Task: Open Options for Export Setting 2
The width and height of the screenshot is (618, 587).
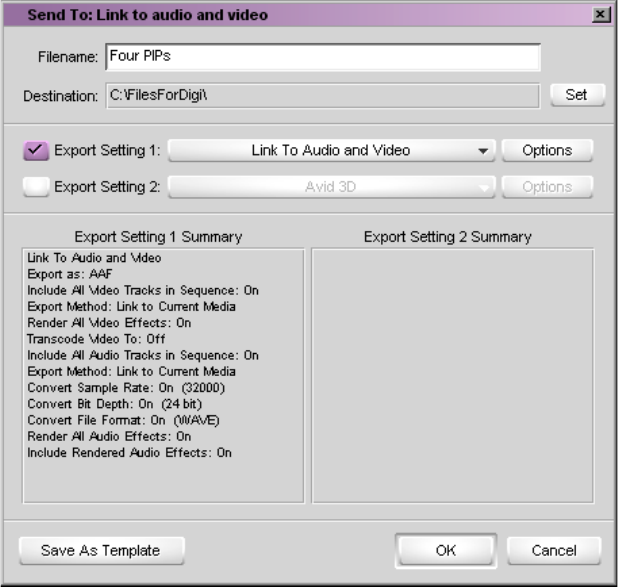Action: pos(547,186)
